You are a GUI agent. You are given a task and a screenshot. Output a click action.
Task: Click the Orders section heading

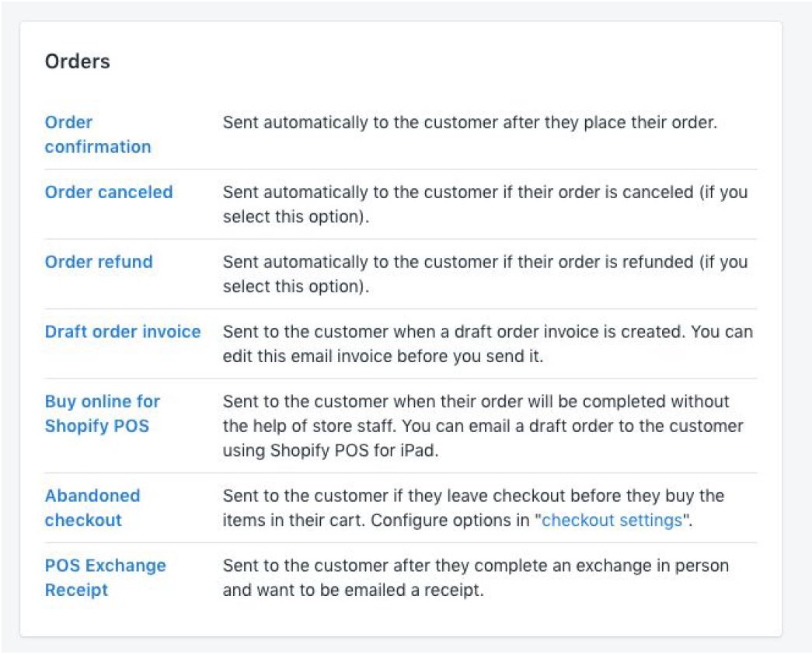[x=77, y=61]
